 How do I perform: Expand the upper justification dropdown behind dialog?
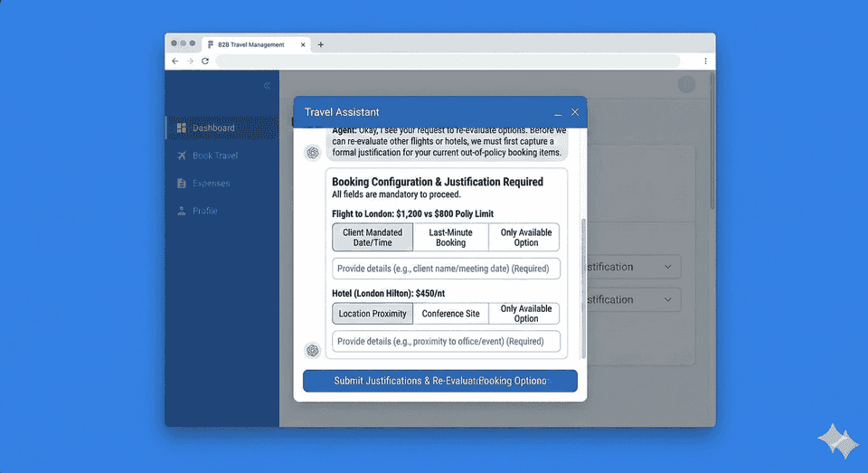[x=667, y=267]
